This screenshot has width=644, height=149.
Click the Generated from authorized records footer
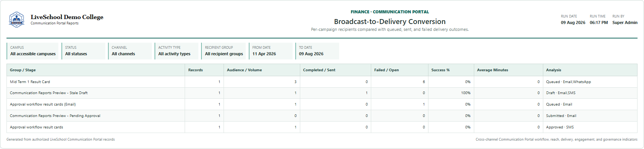point(61,139)
